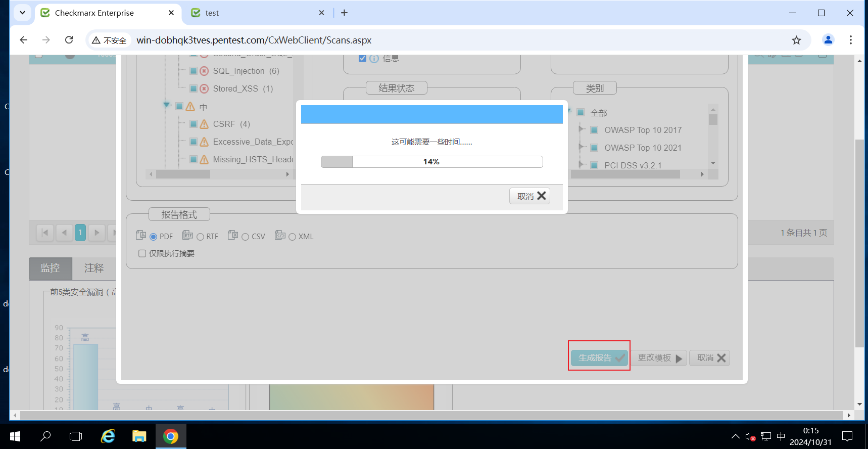Select RTF report format radio
This screenshot has height=449, width=868.
coord(200,237)
